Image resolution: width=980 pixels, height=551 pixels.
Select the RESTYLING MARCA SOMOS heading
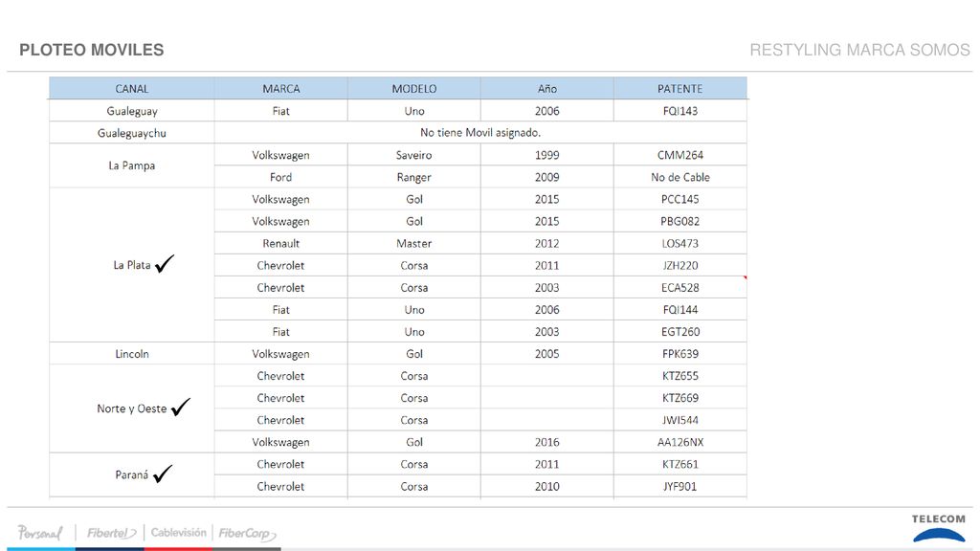point(860,50)
